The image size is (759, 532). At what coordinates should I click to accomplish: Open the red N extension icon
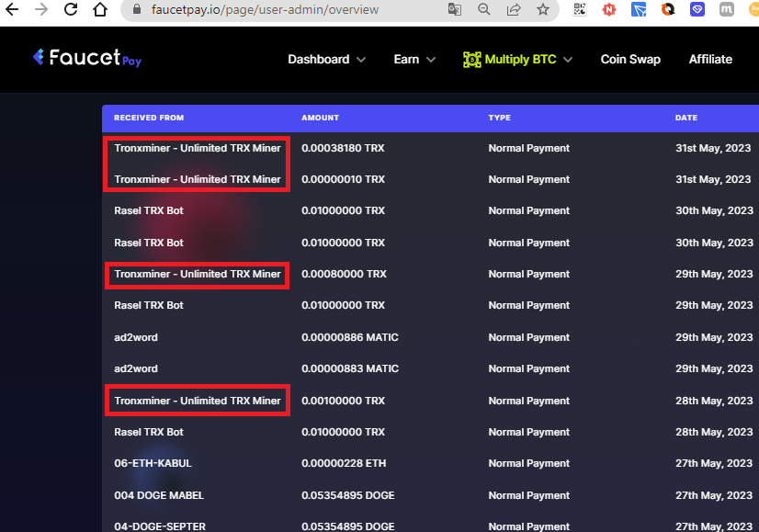[x=609, y=9]
